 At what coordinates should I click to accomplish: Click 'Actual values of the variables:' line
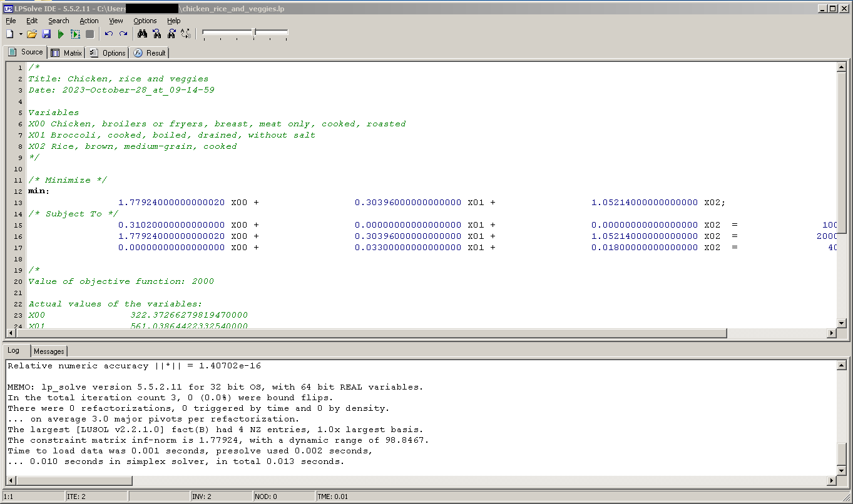click(x=116, y=304)
